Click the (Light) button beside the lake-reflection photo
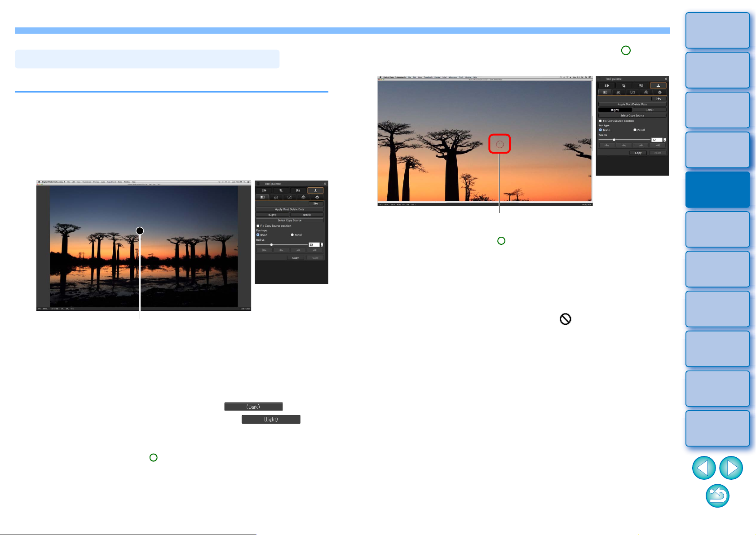Image resolution: width=756 pixels, height=535 pixels. (272, 215)
